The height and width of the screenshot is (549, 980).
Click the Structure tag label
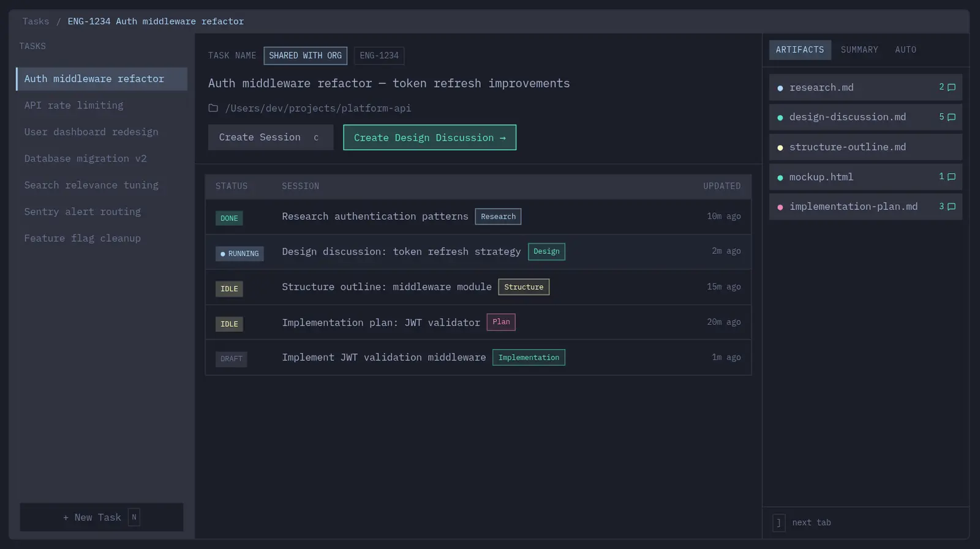[x=524, y=287]
